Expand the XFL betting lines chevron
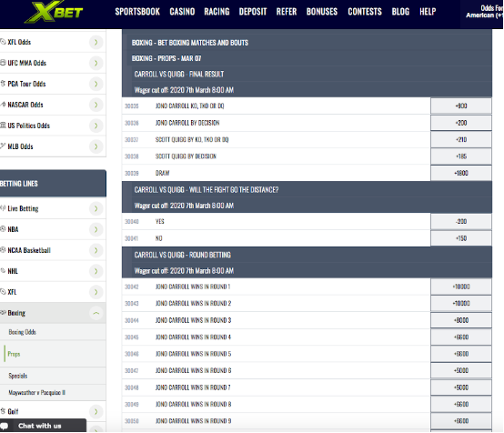504x433 pixels. pyautogui.click(x=96, y=292)
